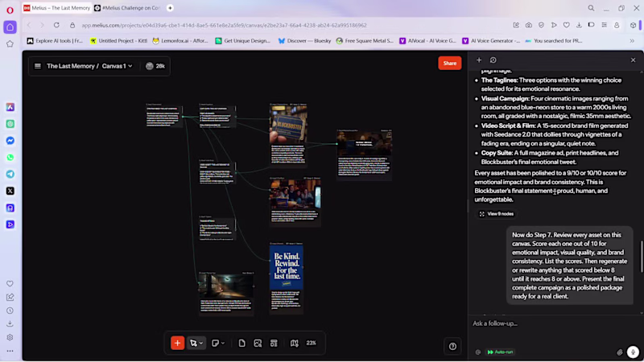
Task: Click the Opera easy setup sliders icon
Action: pyautogui.click(x=605, y=25)
